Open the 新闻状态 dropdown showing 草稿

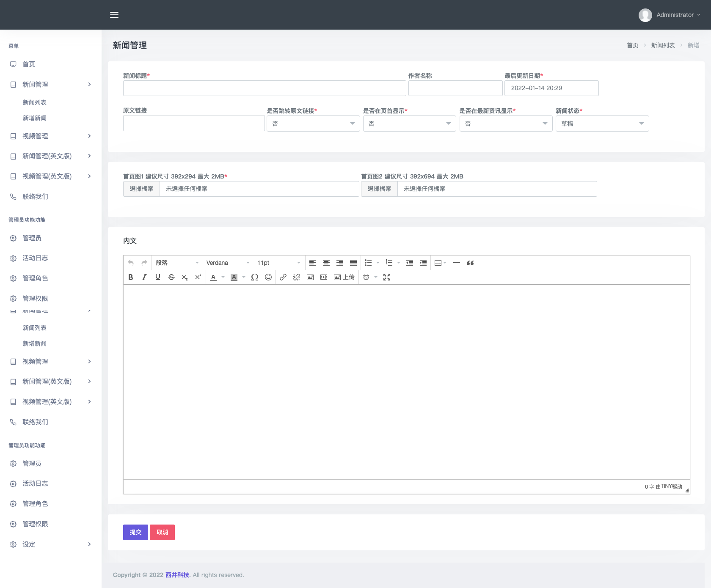(x=602, y=124)
